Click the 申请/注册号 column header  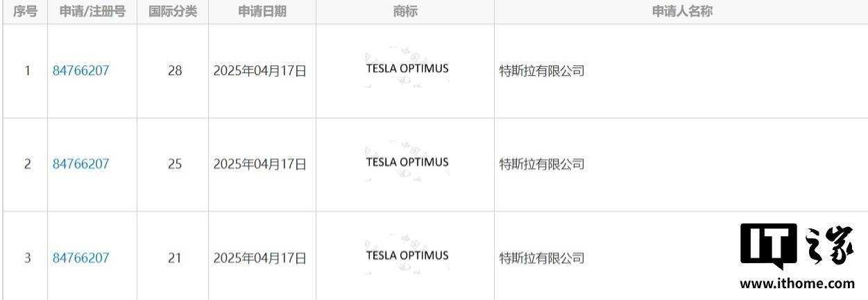(92, 12)
